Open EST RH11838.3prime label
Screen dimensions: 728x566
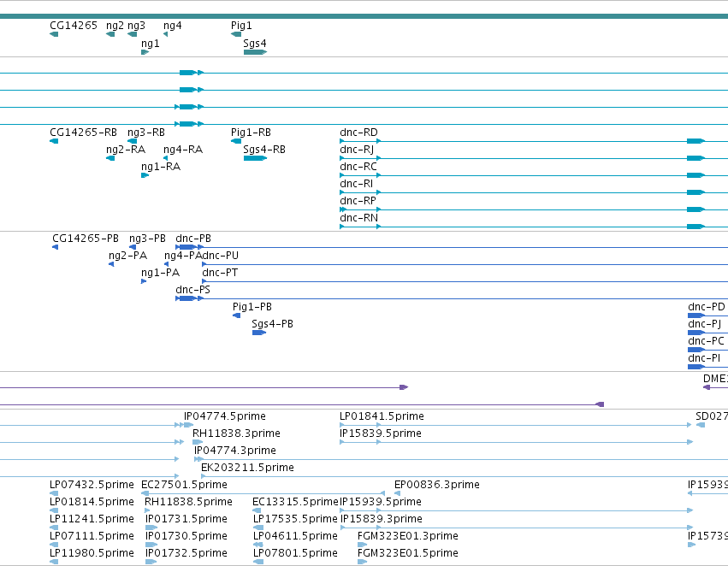click(236, 433)
